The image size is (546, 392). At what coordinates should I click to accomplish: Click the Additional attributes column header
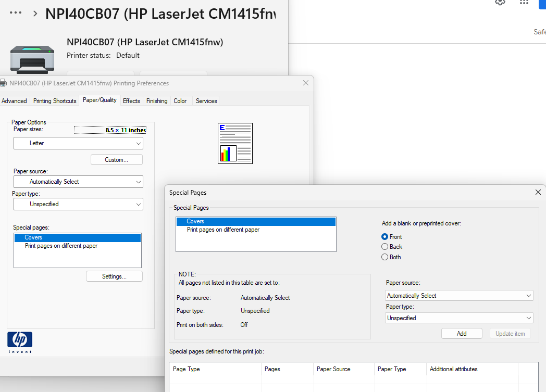[x=472, y=369]
